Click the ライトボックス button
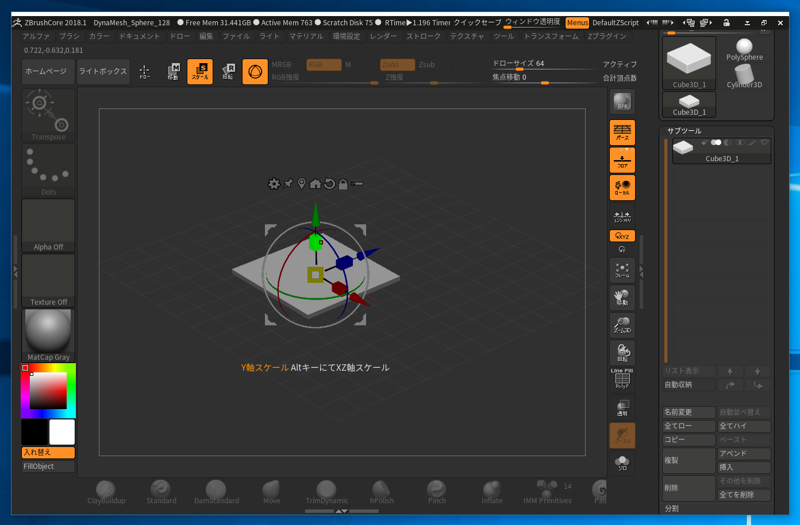800x525 pixels. (103, 72)
